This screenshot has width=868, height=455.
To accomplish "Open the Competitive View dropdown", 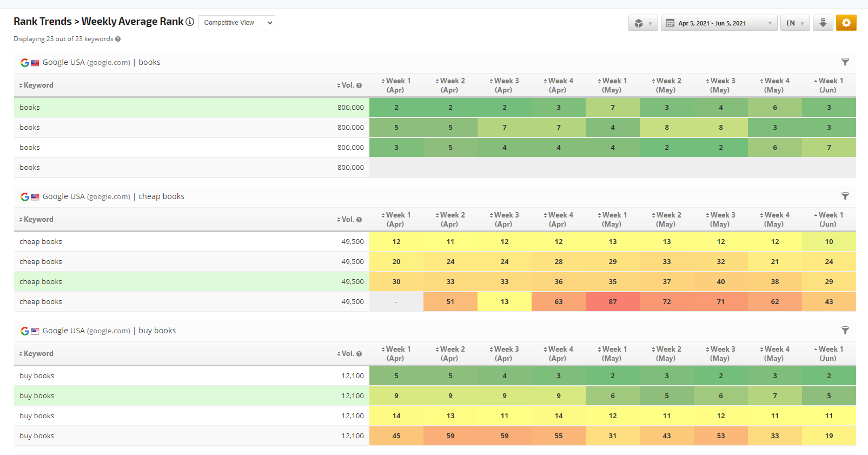I will tap(237, 23).
